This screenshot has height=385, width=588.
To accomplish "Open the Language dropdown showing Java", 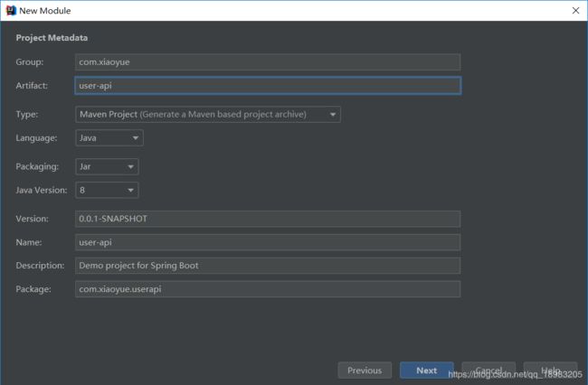I will [x=109, y=137].
